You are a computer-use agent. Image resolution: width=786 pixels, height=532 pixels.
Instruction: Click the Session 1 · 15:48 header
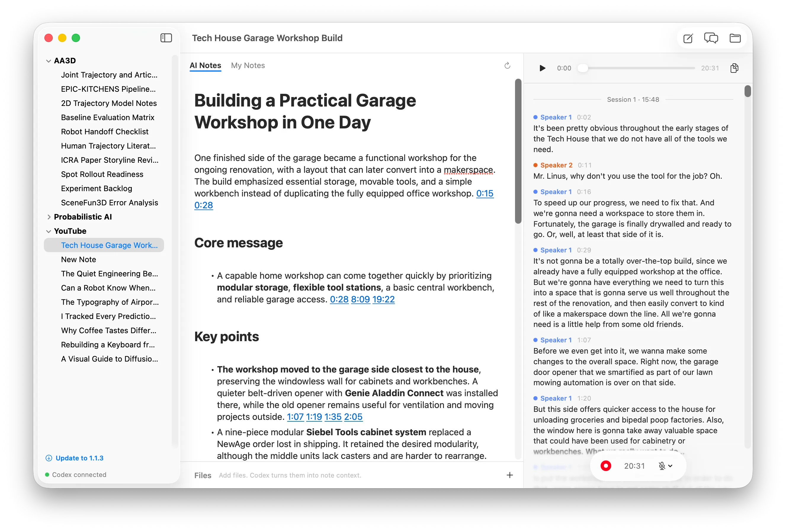pos(633,100)
